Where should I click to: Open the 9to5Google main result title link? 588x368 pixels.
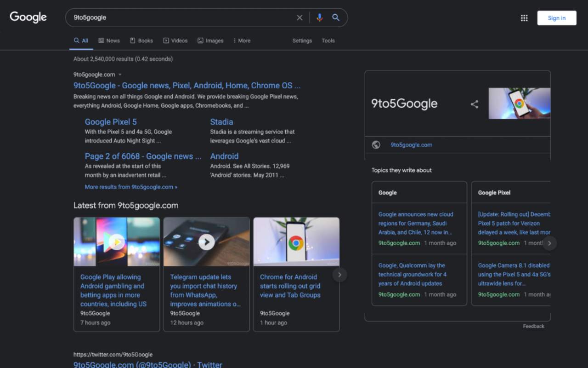187,86
